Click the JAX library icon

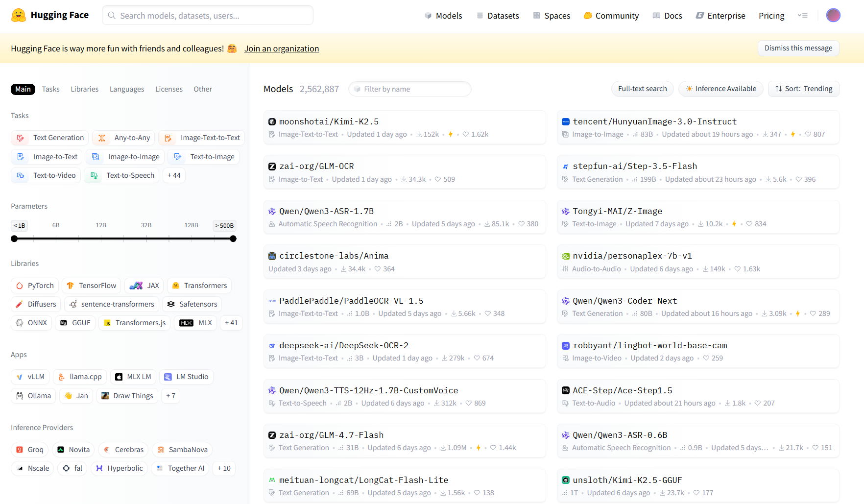(x=136, y=286)
